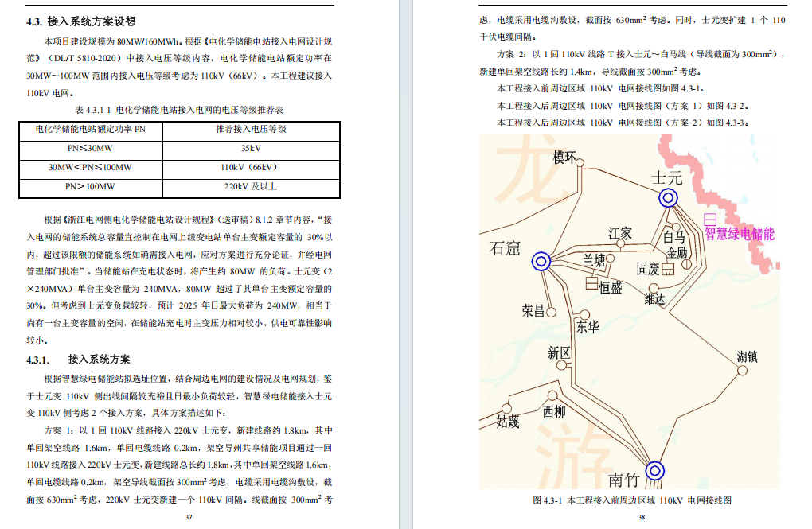Click the map label '白马'
812x529 pixels.
point(674,237)
